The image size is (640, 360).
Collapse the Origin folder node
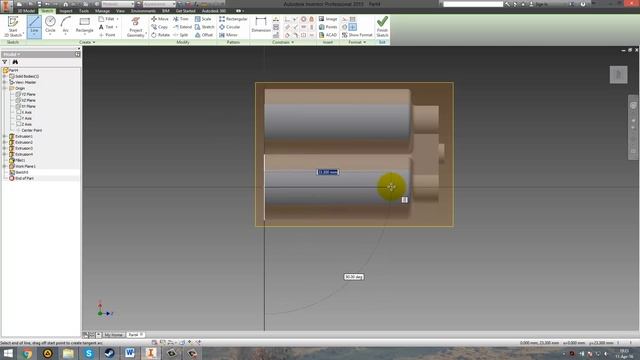pos(5,88)
